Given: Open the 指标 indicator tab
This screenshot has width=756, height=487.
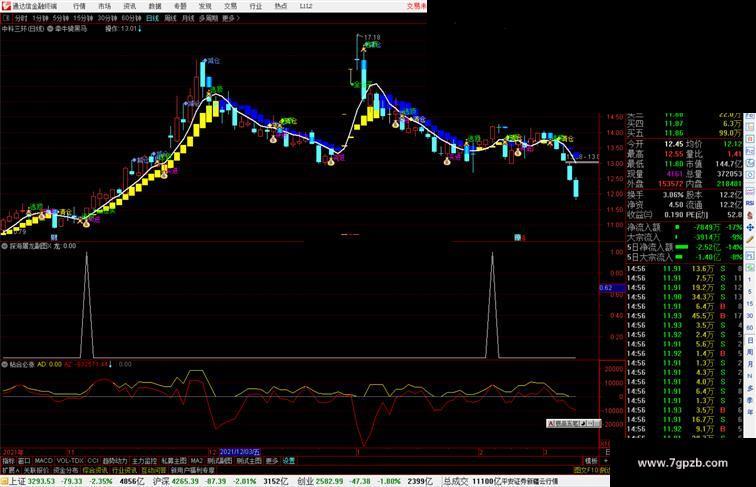Looking at the screenshot, I should (x=8, y=461).
